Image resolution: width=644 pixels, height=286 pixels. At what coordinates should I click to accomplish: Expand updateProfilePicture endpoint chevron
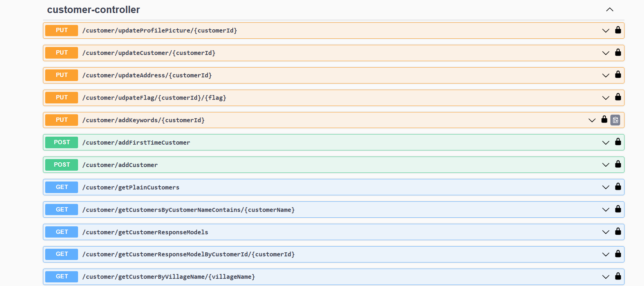[x=606, y=31]
